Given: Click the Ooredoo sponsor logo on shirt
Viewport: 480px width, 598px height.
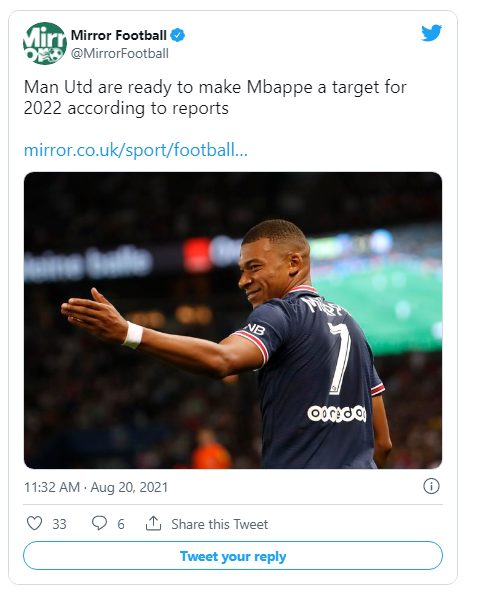Looking at the screenshot, I should (337, 414).
